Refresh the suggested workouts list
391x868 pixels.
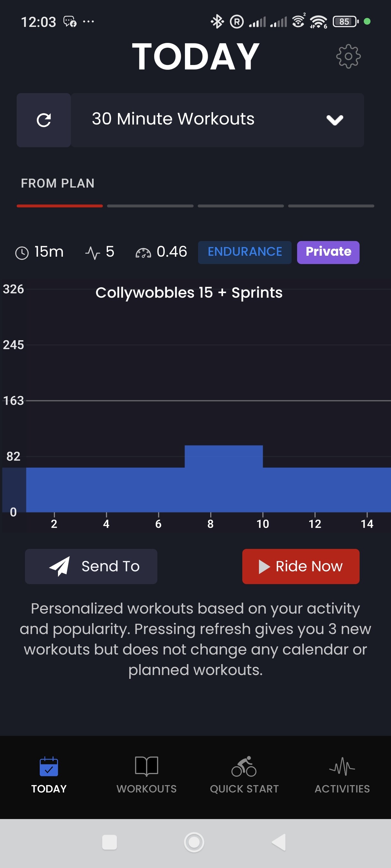point(44,120)
